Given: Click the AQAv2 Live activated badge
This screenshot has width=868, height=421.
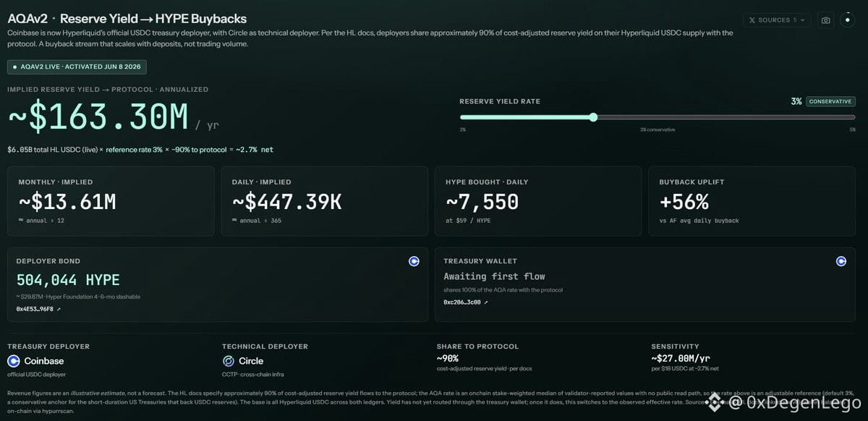Looking at the screenshot, I should click(x=77, y=67).
